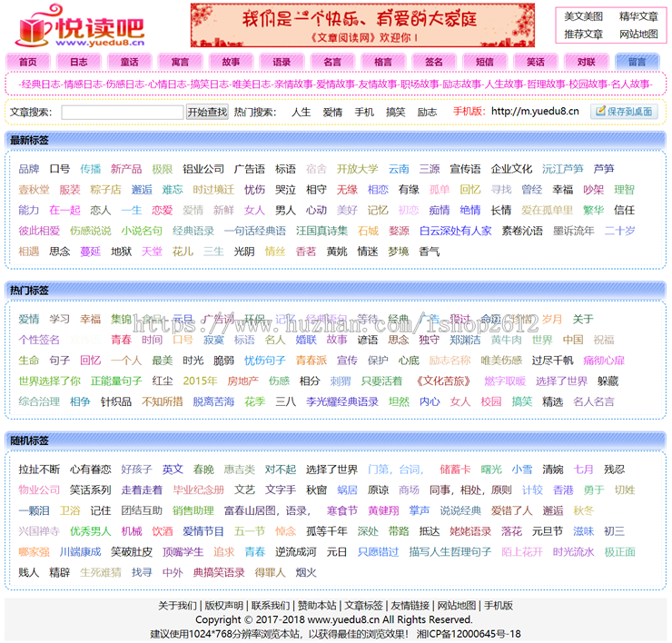672x643 pixels.
Task: Click the 保存到桌面 button
Action: tap(625, 112)
